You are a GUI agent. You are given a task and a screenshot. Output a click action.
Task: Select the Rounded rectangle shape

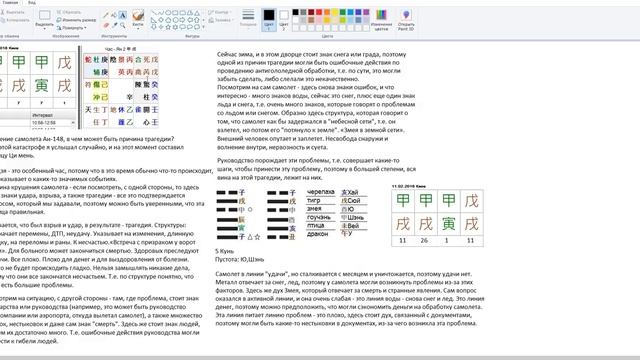[182, 13]
